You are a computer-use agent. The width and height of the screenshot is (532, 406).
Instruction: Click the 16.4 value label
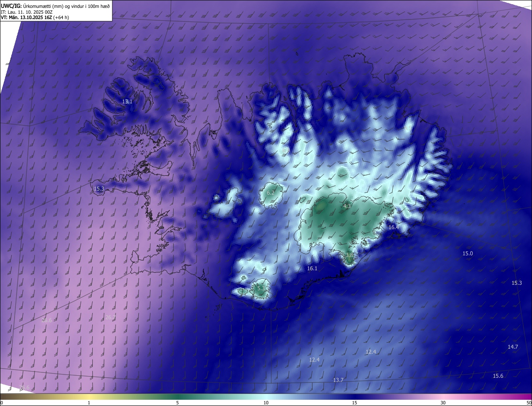394,227
